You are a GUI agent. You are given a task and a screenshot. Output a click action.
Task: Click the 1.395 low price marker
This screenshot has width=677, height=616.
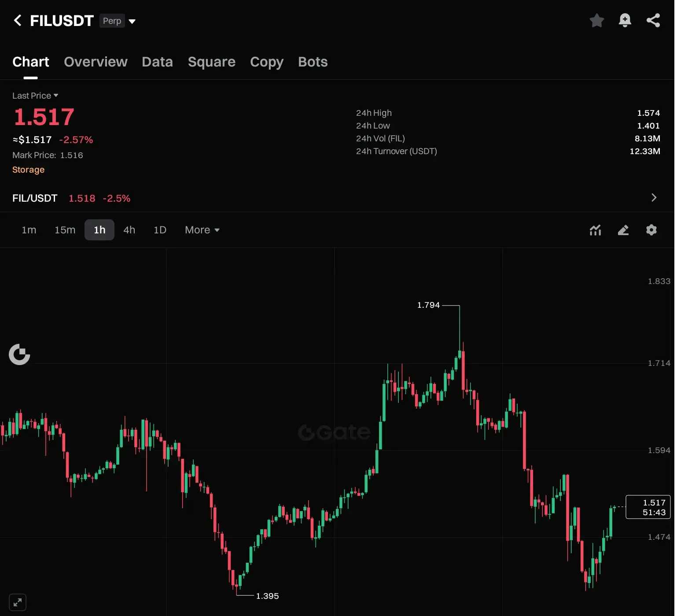pos(268,596)
